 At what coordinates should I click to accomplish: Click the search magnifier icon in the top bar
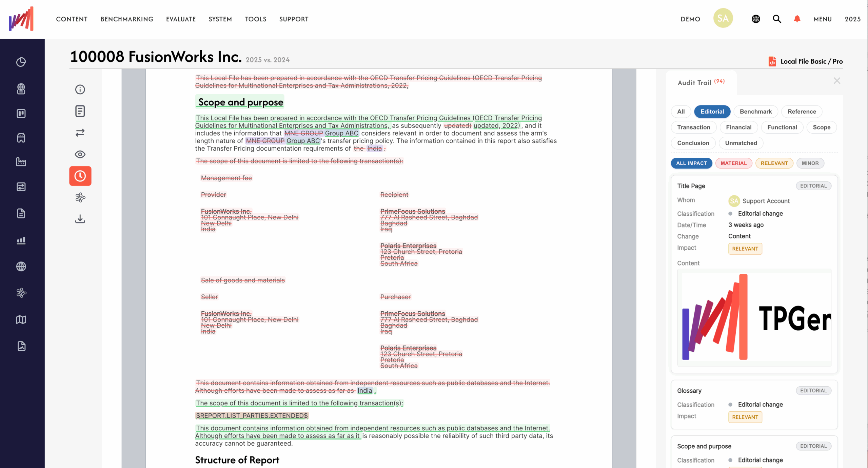point(777,19)
